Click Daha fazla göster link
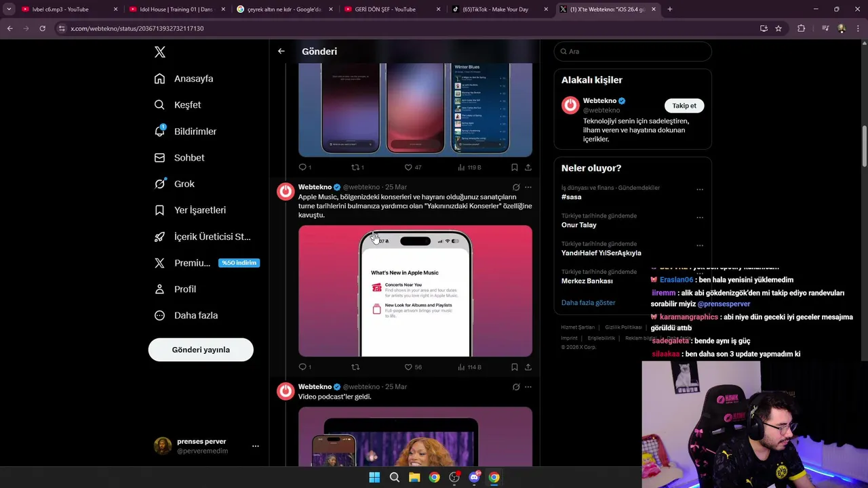The width and height of the screenshot is (868, 488). (x=588, y=303)
